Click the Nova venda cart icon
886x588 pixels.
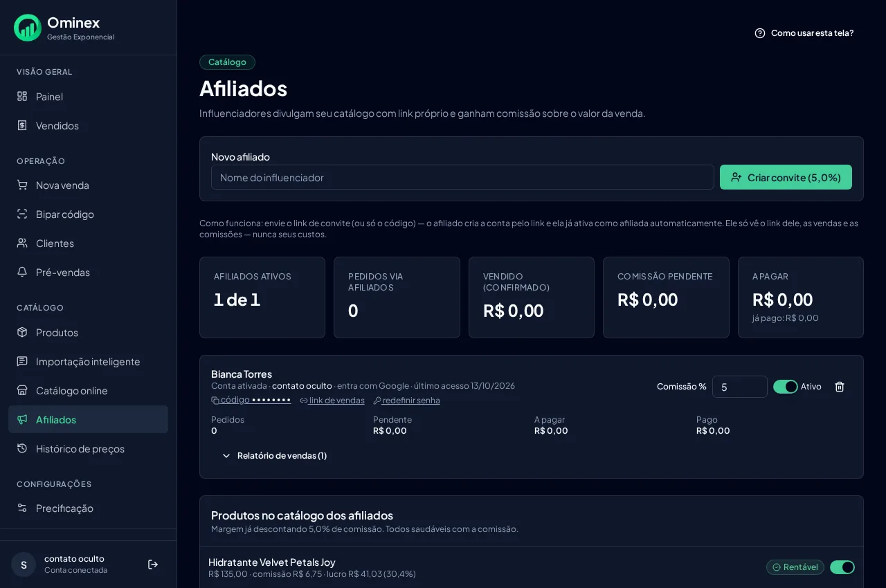[x=22, y=185]
